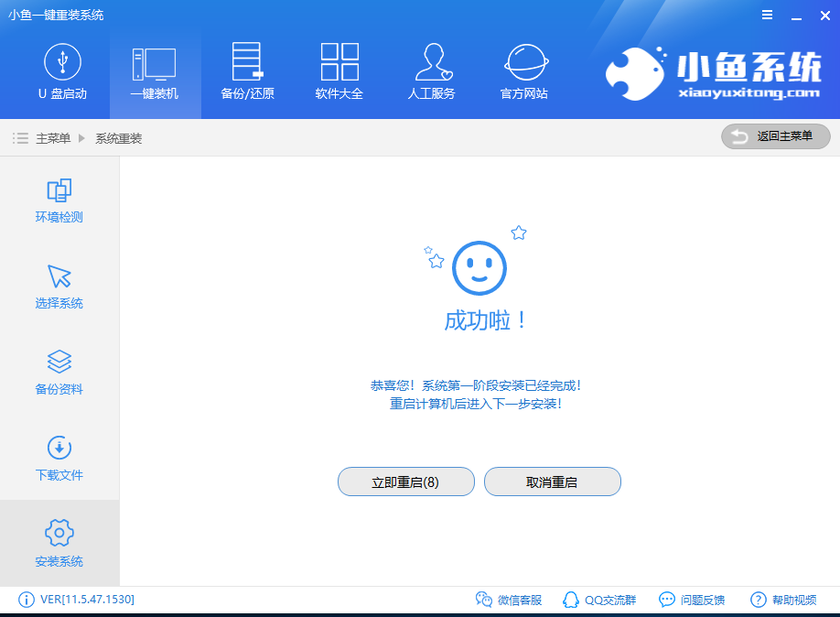Cancel restart with 取消重启 button
The height and width of the screenshot is (617, 840).
pos(552,482)
